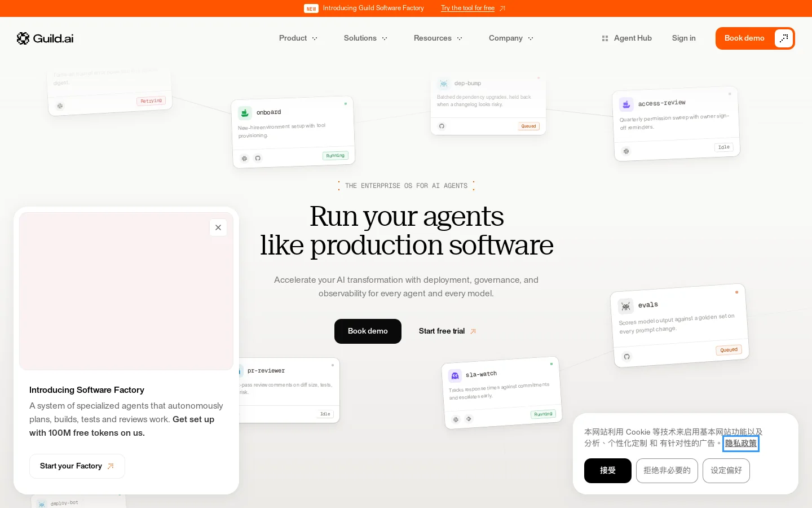
Task: Accept cookies with 接受 button
Action: pyautogui.click(x=608, y=471)
